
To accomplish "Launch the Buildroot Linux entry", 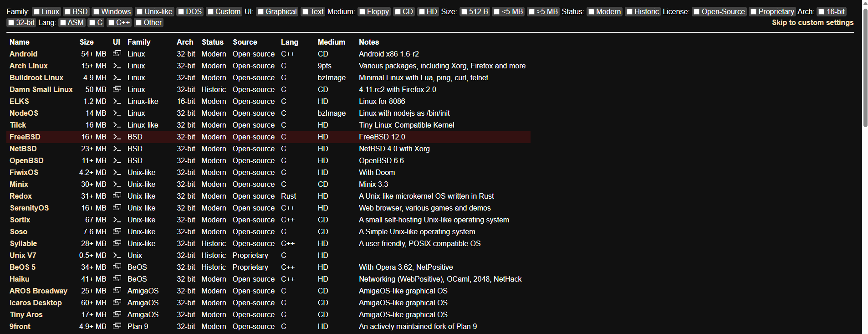I will tap(36, 77).
